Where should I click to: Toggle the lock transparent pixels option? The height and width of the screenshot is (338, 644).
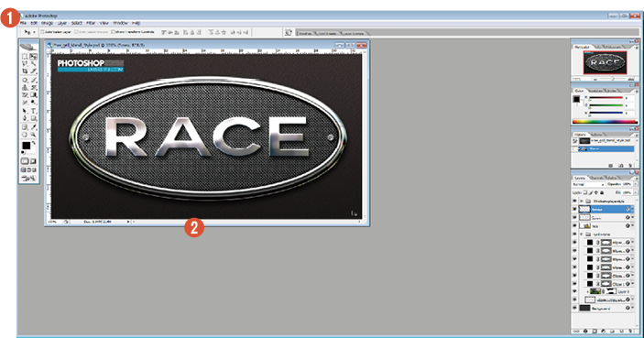[584, 192]
